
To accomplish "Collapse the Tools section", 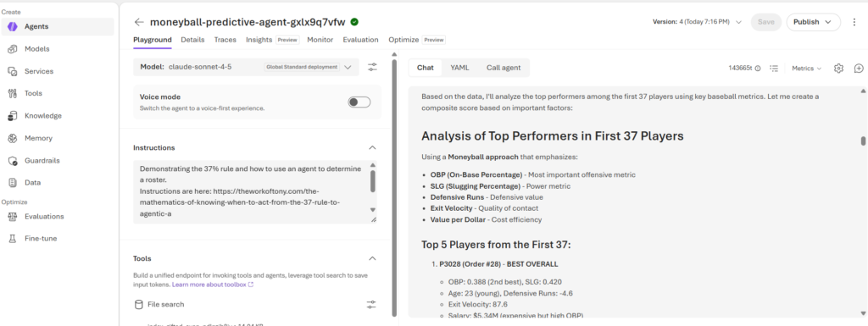I will point(373,258).
